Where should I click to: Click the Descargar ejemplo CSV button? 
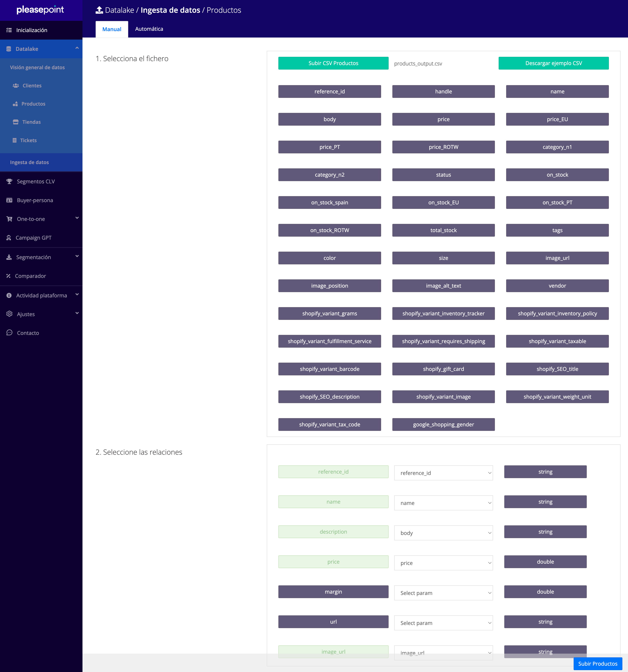[x=553, y=63]
